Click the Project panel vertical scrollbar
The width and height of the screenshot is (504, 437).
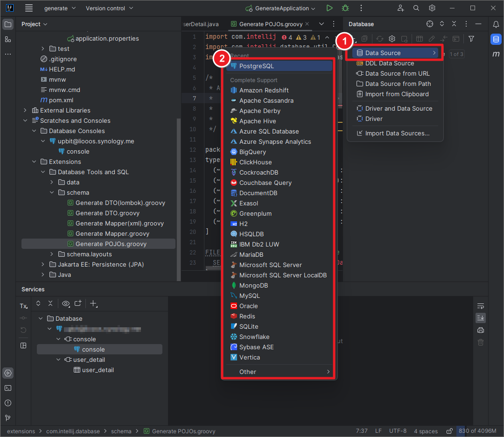179,199
